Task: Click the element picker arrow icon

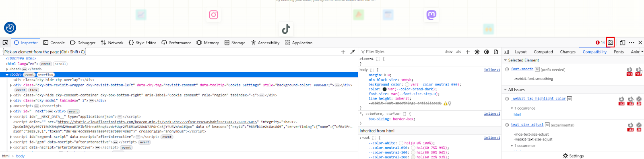Action: (x=5, y=43)
